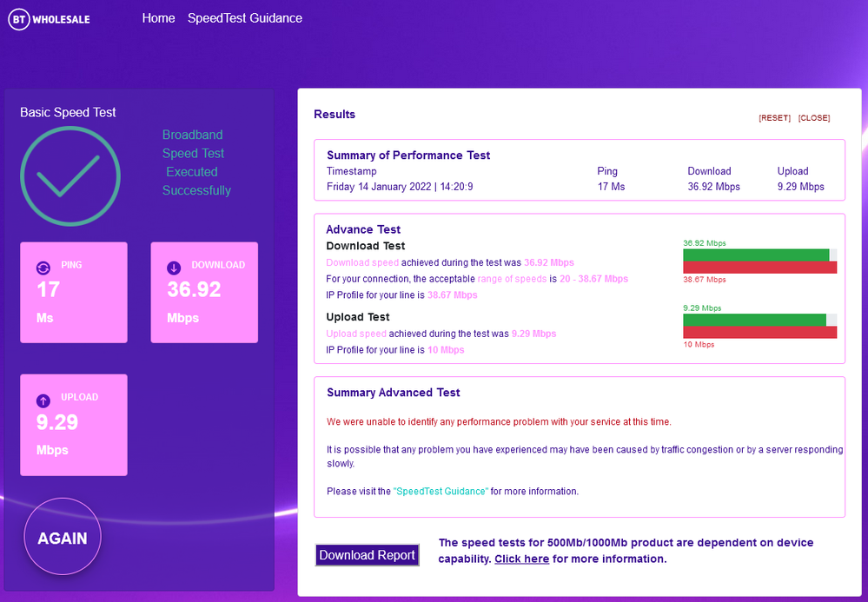Click the green checkmark success icon
The height and width of the screenshot is (602, 868).
click(x=70, y=175)
